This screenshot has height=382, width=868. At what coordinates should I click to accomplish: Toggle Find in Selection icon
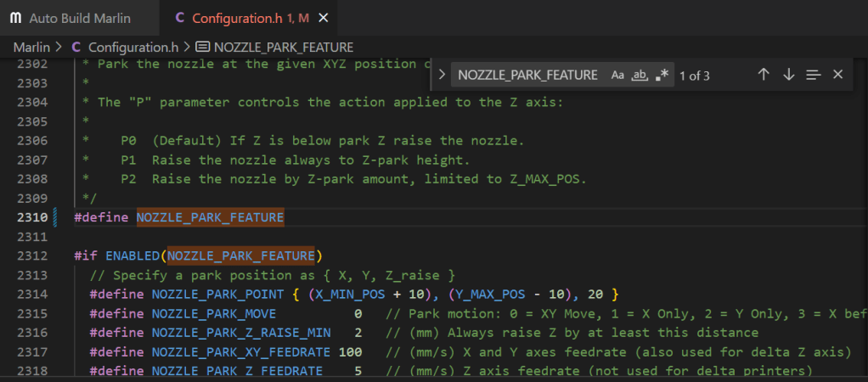point(813,75)
